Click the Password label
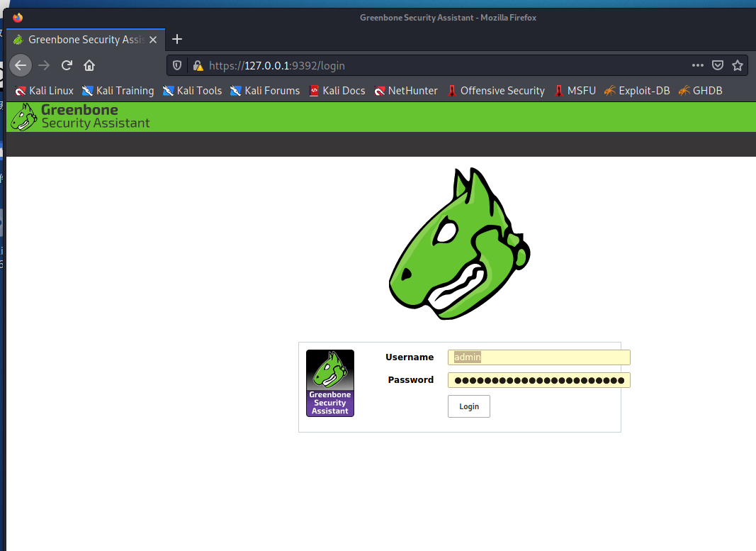Screen dimensions: 756x551 pos(411,379)
